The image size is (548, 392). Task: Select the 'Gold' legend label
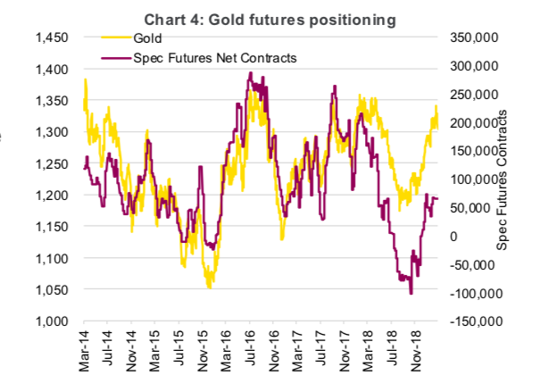(x=147, y=38)
